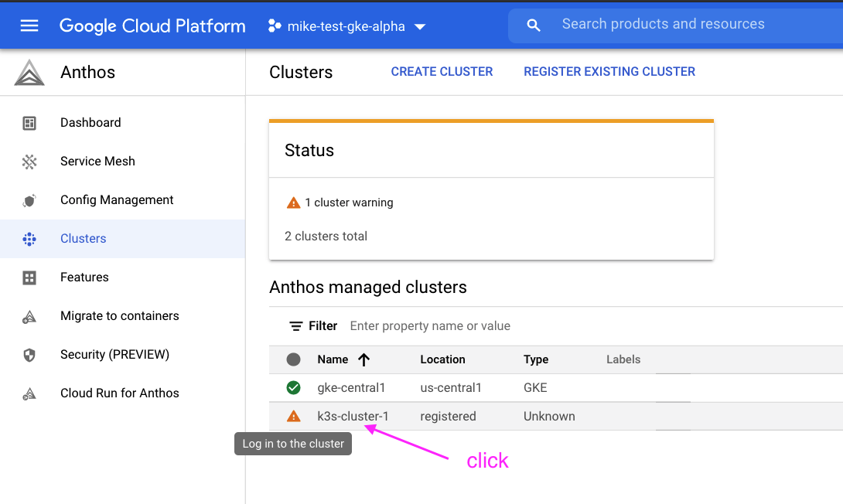Click the us-central1 location cell
This screenshot has width=843, height=504.
point(451,388)
